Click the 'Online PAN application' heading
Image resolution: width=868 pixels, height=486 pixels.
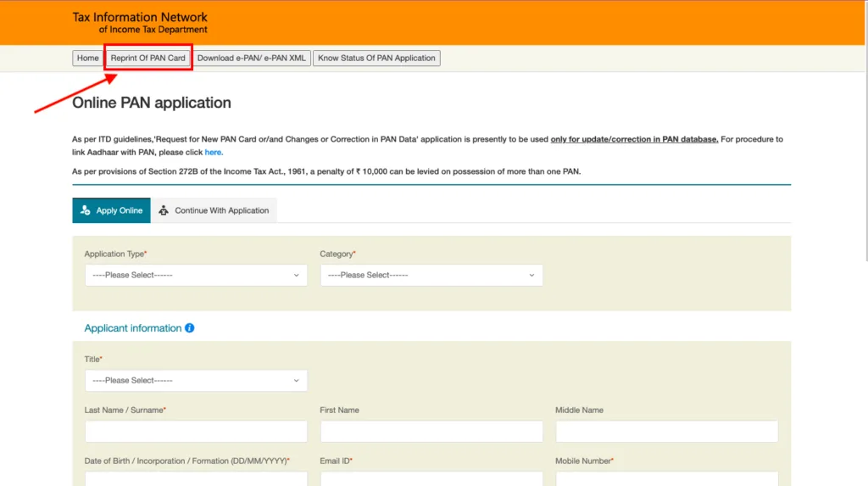[x=152, y=103]
